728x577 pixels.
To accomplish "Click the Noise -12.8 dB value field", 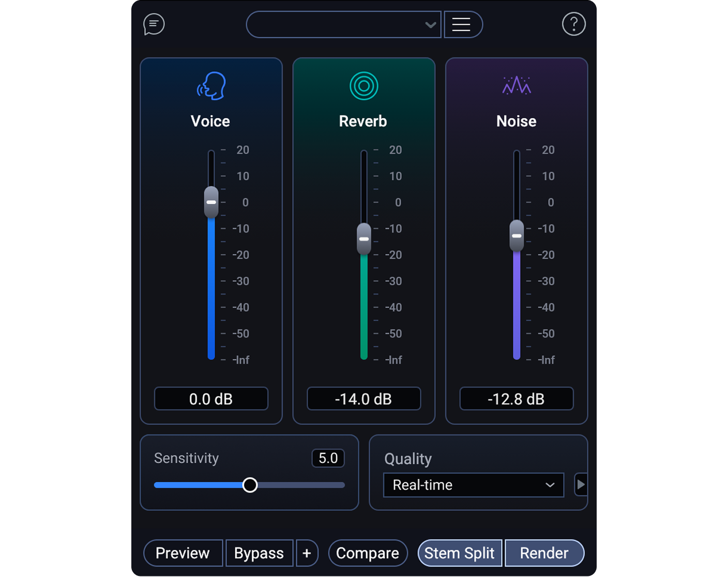I will tap(516, 399).
